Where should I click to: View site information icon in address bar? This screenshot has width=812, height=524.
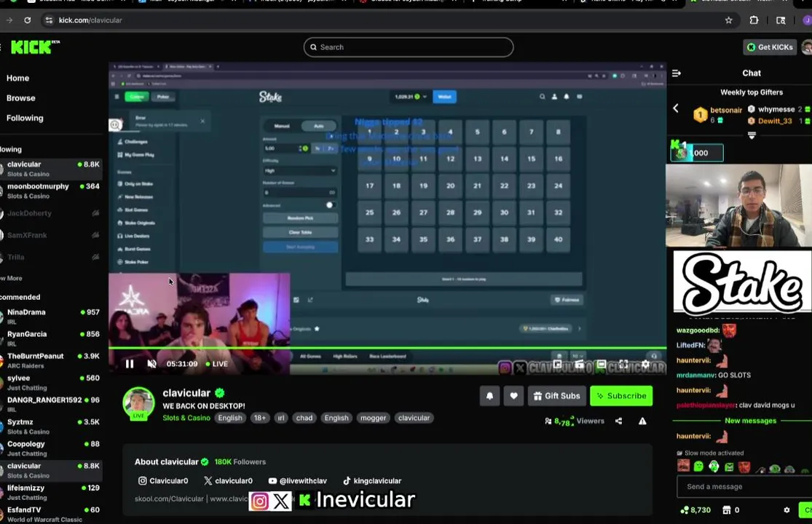point(49,20)
